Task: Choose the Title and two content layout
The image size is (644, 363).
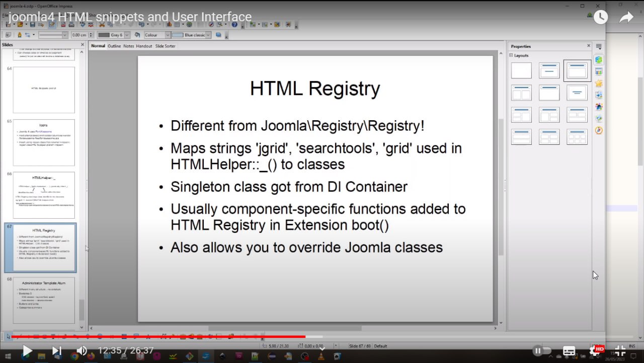Action: [x=521, y=93]
